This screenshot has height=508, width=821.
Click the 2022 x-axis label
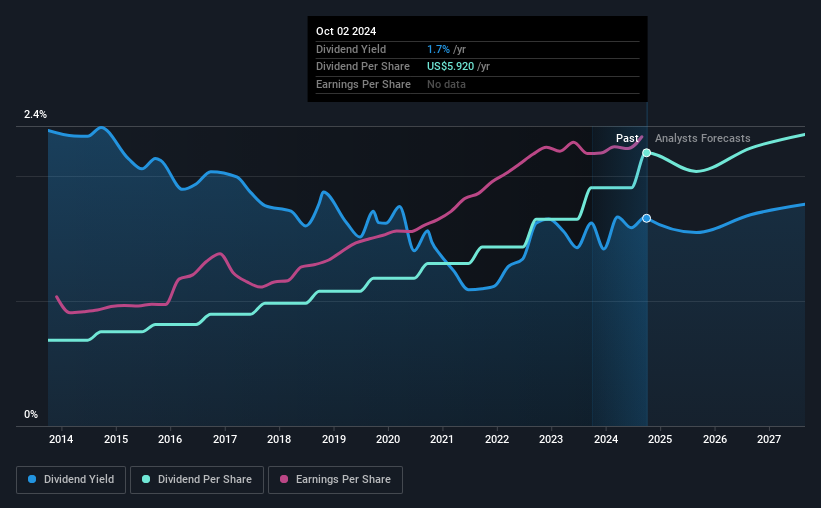click(497, 439)
